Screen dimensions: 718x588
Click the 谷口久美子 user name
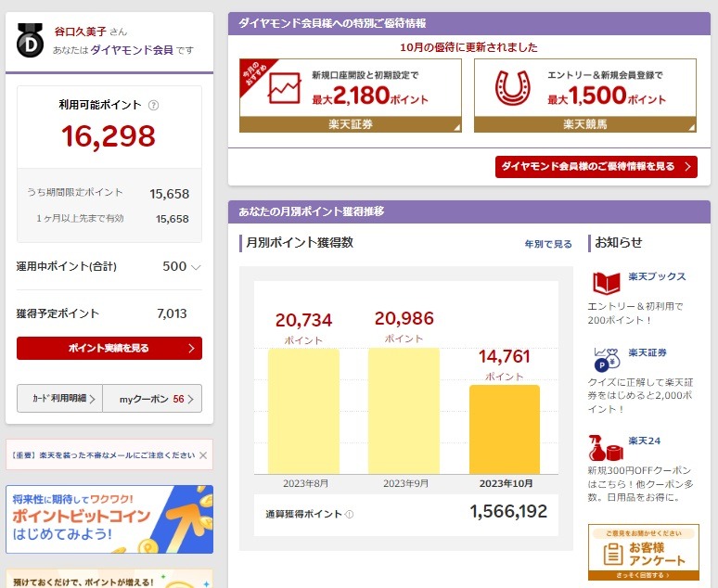(81, 32)
